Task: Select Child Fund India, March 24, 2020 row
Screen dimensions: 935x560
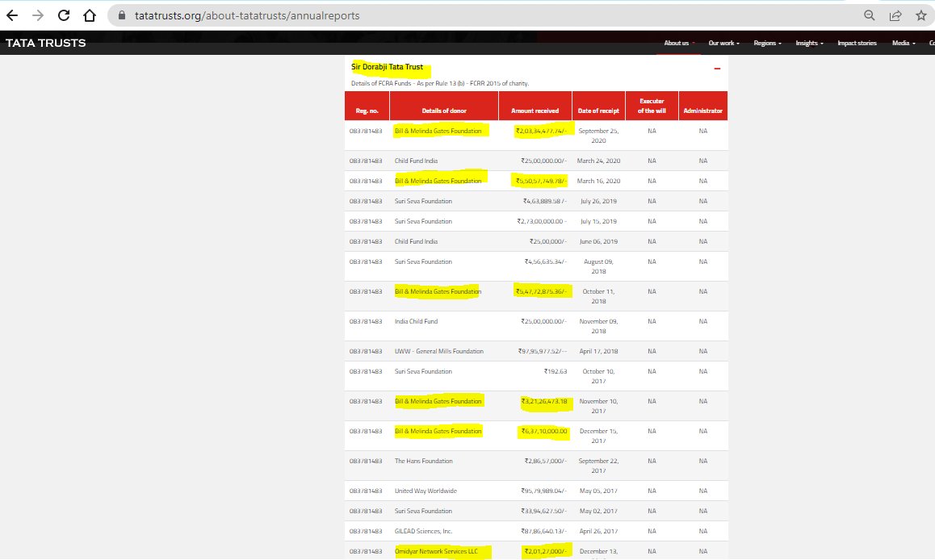Action: 536,161
